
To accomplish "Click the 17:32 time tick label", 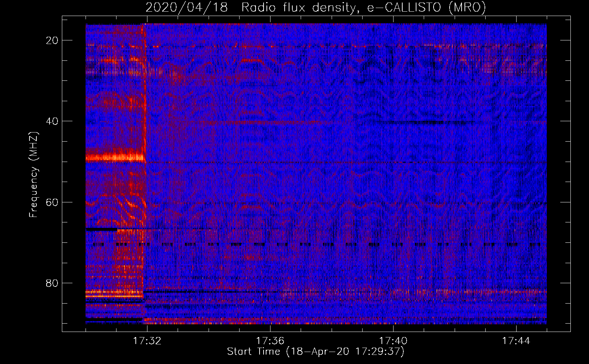I will [x=147, y=341].
